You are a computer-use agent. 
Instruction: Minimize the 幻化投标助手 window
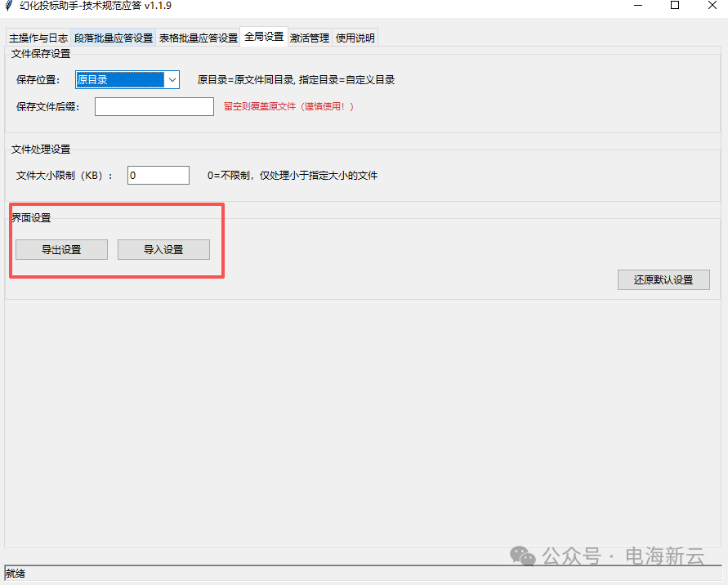pyautogui.click(x=636, y=6)
